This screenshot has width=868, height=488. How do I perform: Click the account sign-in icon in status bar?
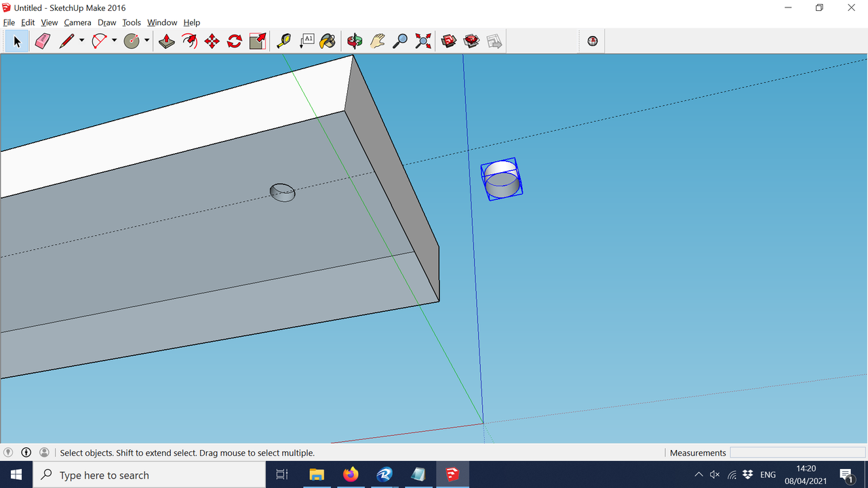(x=44, y=452)
